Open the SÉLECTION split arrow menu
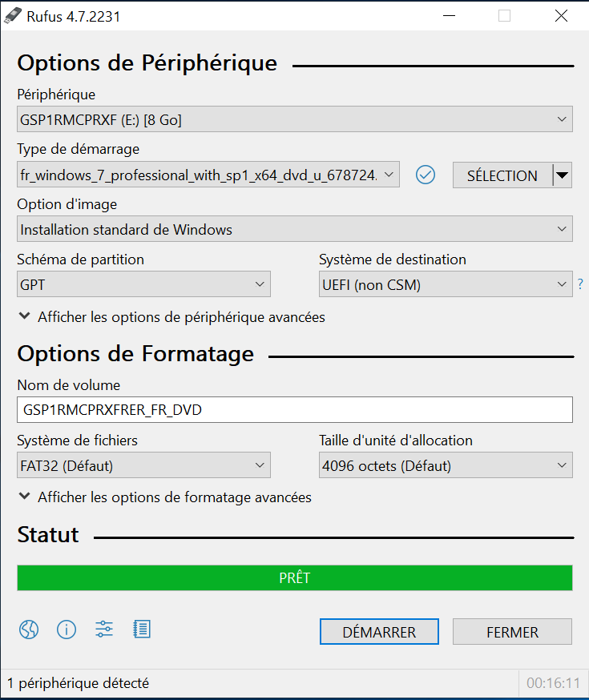Image resolution: width=589 pixels, height=700 pixels. (563, 175)
